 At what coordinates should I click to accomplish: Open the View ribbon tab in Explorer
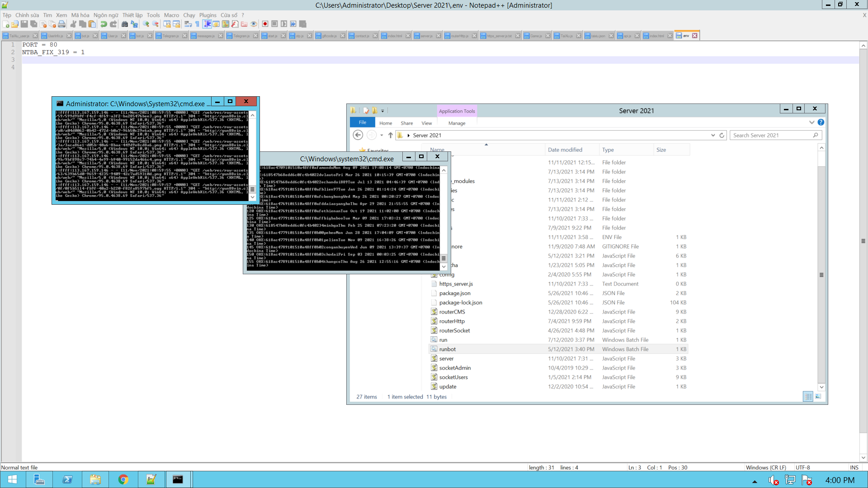[427, 123]
